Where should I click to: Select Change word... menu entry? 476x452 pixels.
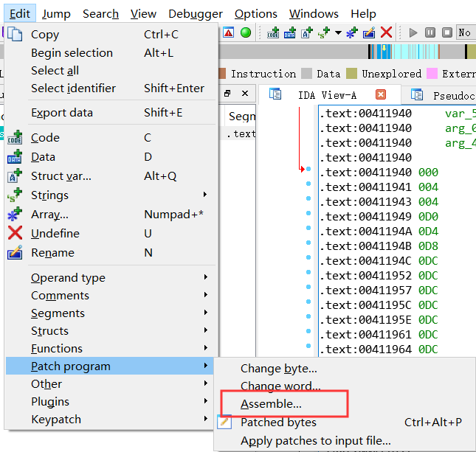280,386
